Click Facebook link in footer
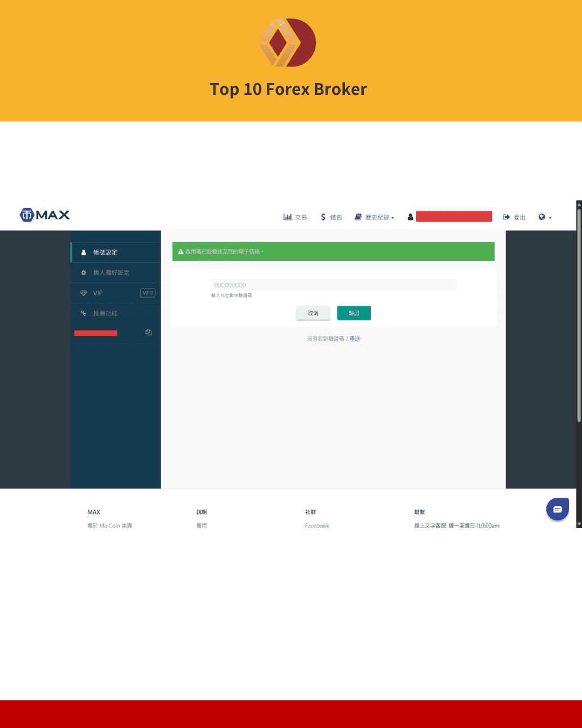The width and height of the screenshot is (582, 728). click(317, 526)
